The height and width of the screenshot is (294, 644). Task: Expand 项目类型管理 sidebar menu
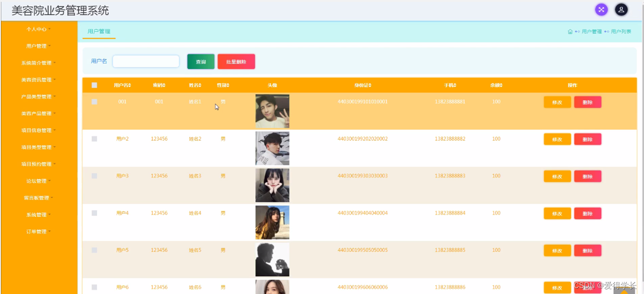click(38, 148)
